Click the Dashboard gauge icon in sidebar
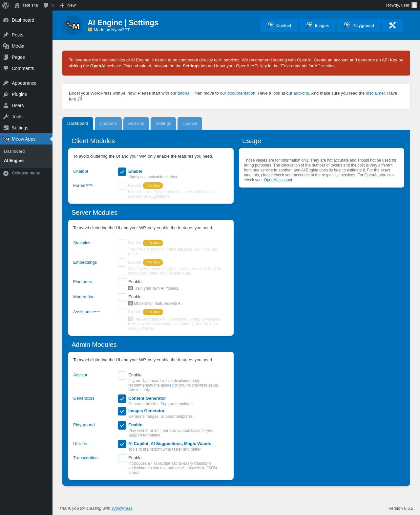This screenshot has height=515, width=420. pyautogui.click(x=6, y=20)
